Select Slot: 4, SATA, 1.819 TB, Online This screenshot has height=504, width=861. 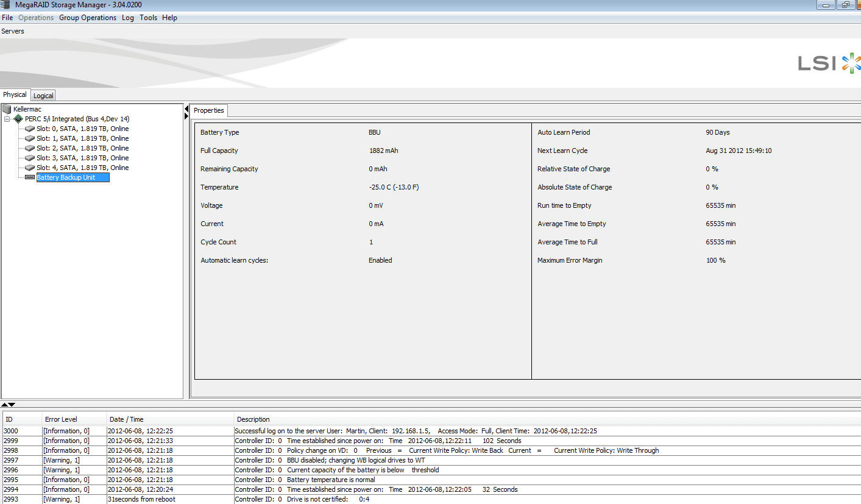pyautogui.click(x=83, y=168)
